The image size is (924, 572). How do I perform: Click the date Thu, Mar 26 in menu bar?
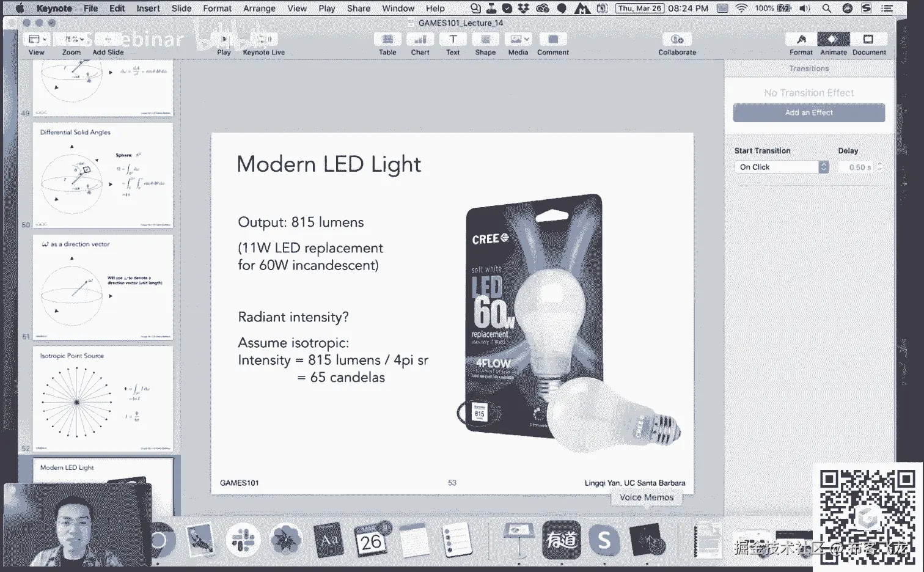[640, 8]
